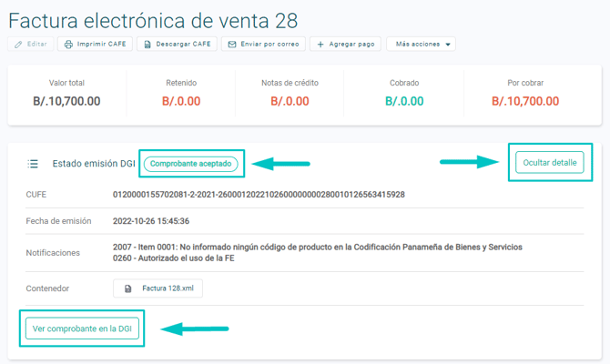Hide details with Ocultar detalle
Screen dimensions: 610x364
point(550,163)
